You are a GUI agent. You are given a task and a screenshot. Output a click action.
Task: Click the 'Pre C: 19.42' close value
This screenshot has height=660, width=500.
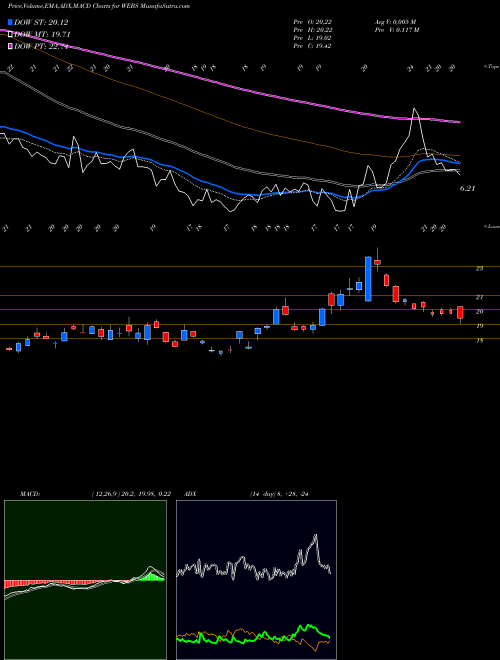point(313,46)
